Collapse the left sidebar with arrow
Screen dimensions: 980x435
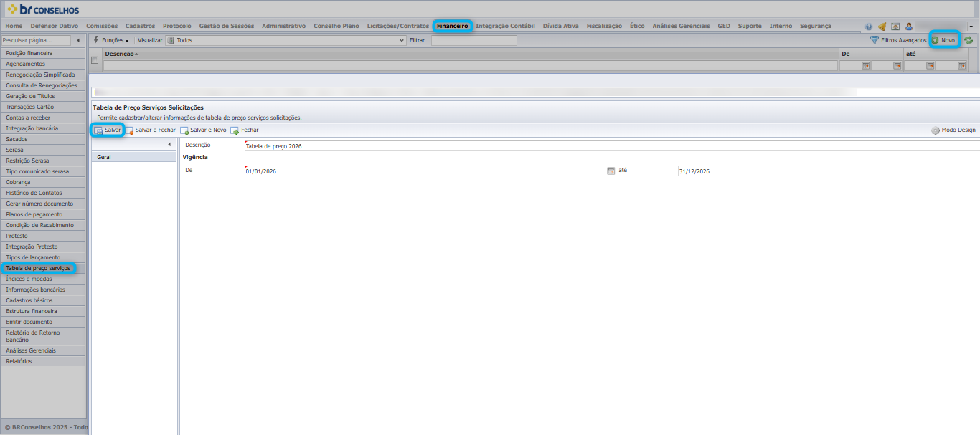[x=78, y=41]
